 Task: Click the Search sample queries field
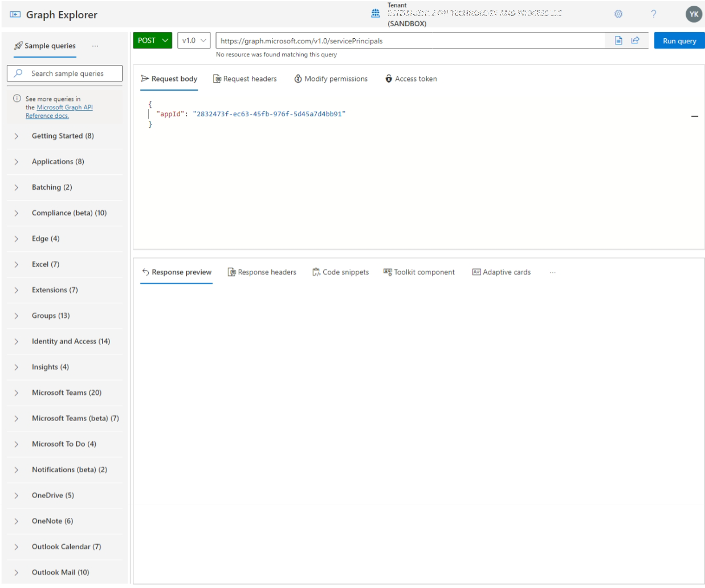click(x=64, y=73)
